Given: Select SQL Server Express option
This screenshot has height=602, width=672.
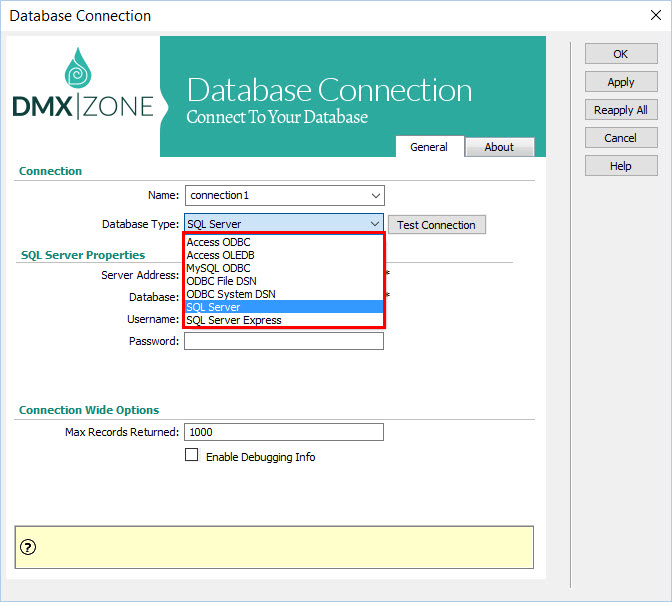Looking at the screenshot, I should pos(284,320).
